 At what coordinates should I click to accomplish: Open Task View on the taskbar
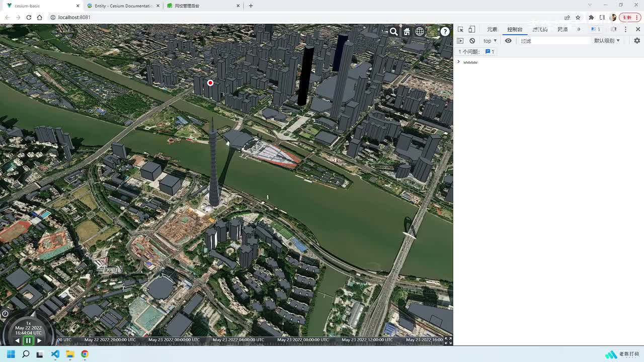40,354
